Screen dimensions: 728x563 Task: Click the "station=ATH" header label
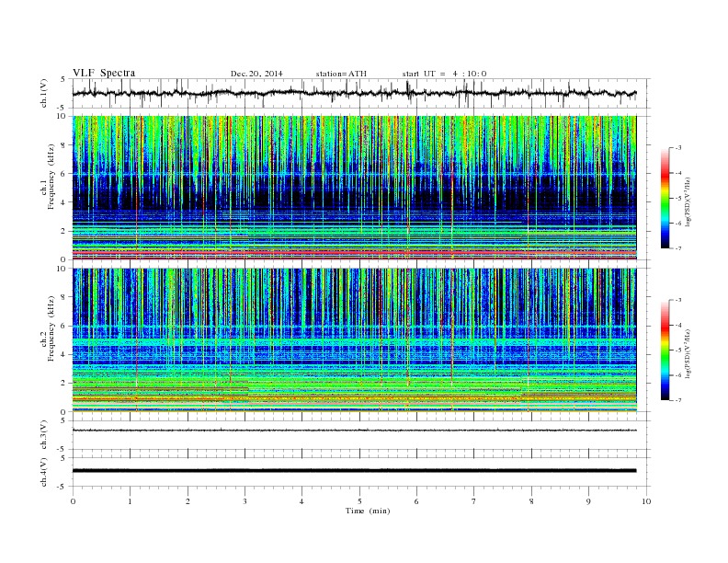[341, 74]
